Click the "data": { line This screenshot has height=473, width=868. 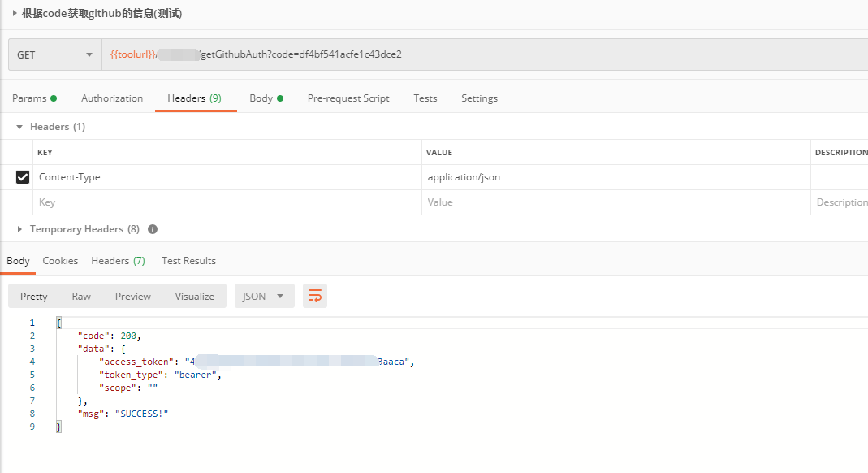pos(101,349)
